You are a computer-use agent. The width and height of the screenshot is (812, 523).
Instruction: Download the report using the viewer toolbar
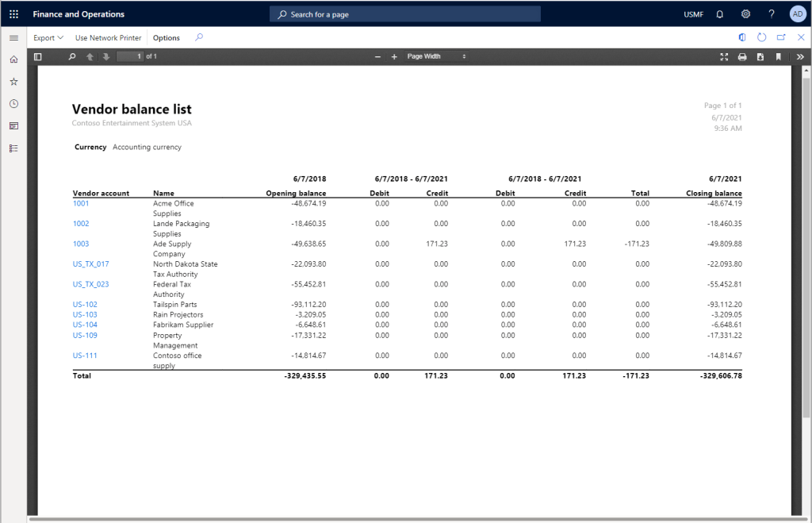(x=760, y=57)
